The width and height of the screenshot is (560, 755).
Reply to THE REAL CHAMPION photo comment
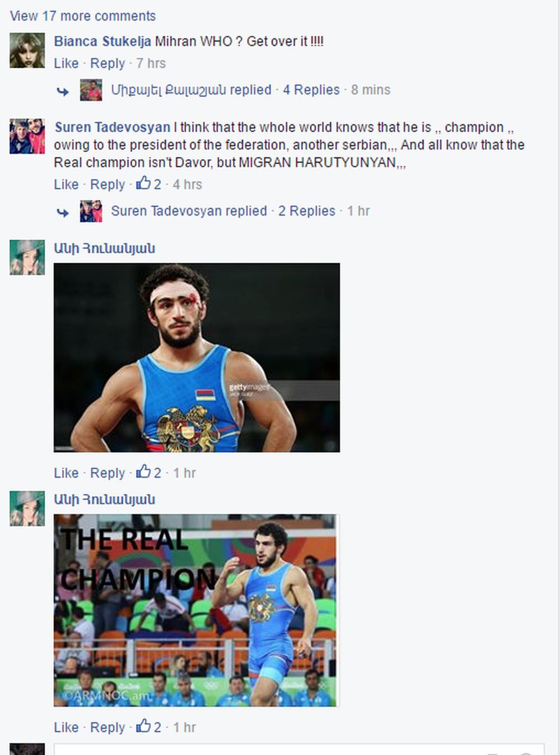click(x=108, y=727)
